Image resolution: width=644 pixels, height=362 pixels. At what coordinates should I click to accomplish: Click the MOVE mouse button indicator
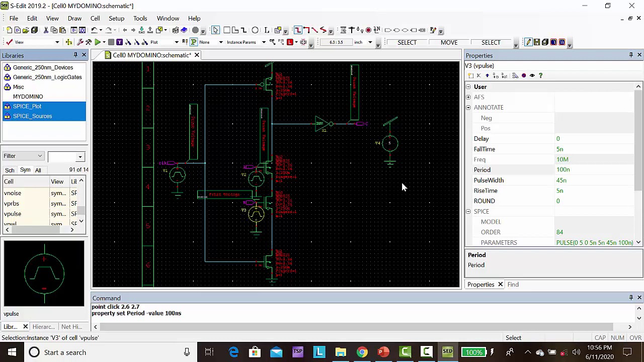tap(449, 42)
